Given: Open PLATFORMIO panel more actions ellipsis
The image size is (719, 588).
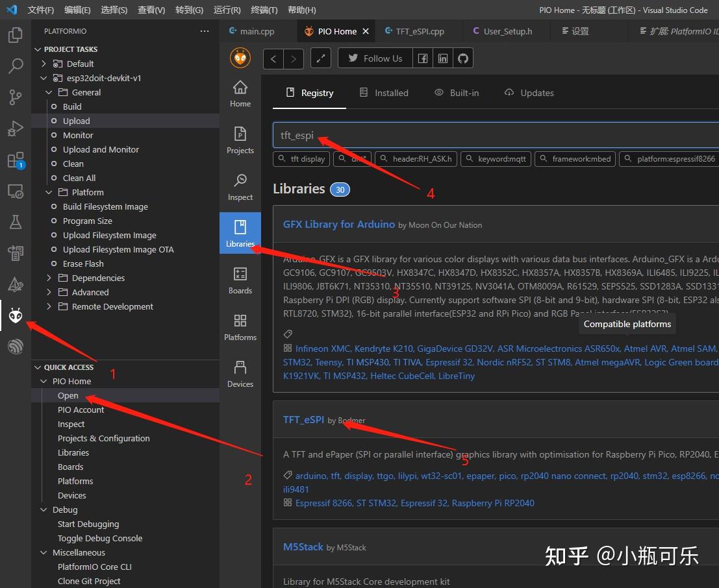Looking at the screenshot, I should [x=205, y=31].
